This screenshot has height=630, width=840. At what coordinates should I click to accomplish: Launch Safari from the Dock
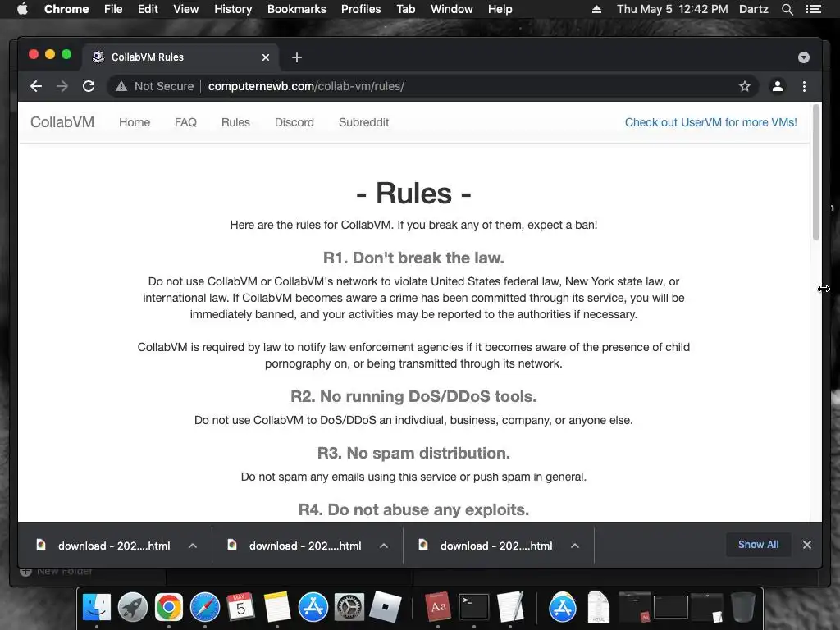click(204, 608)
